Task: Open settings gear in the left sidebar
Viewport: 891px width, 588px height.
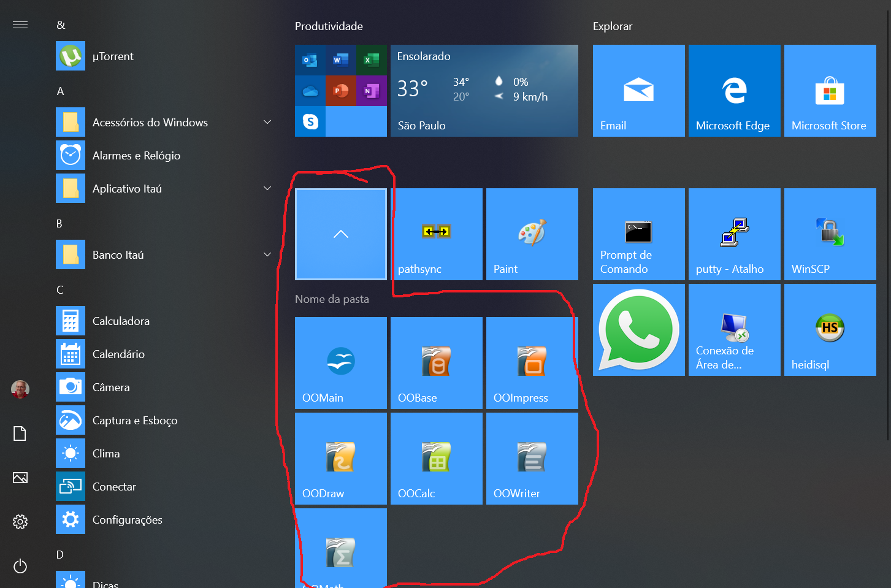Action: [20, 522]
